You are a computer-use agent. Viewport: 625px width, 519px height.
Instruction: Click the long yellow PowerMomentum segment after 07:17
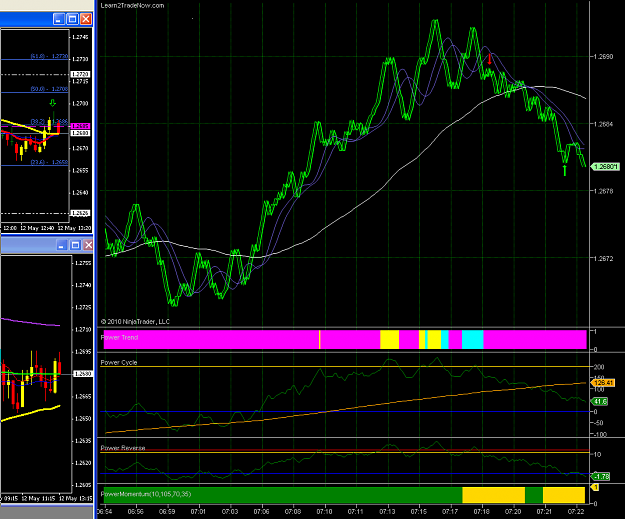pos(493,495)
